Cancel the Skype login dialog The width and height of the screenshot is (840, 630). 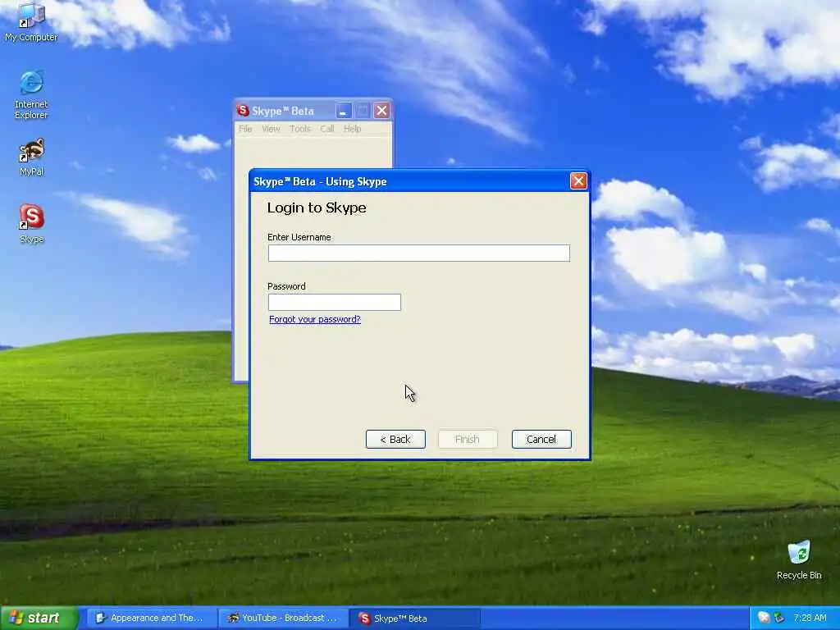[541, 440]
